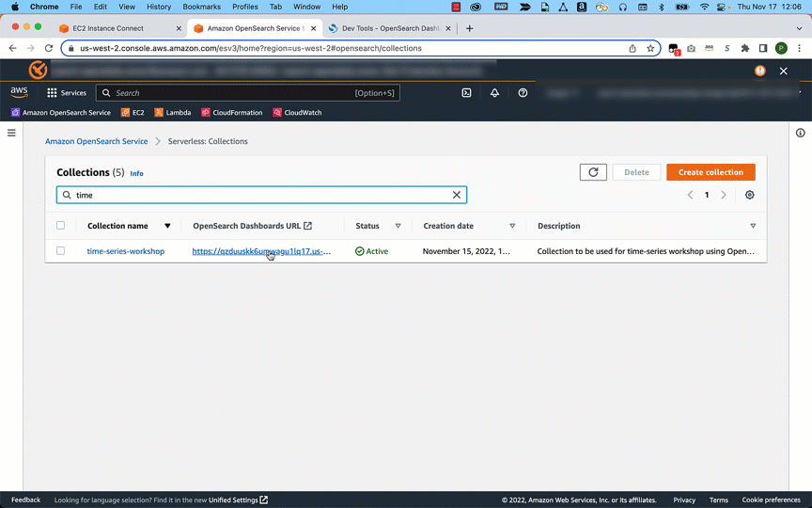Click Feedback in the footer

point(26,500)
